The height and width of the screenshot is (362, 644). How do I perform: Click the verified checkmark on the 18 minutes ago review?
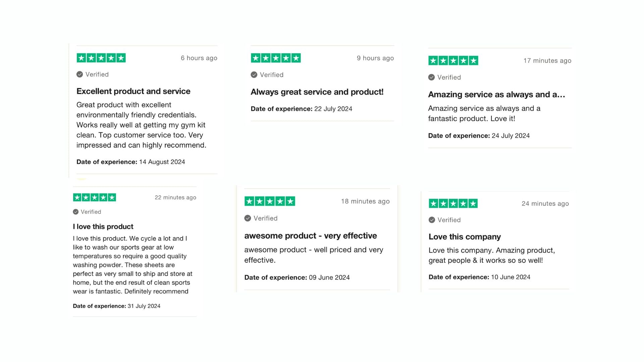(x=248, y=218)
